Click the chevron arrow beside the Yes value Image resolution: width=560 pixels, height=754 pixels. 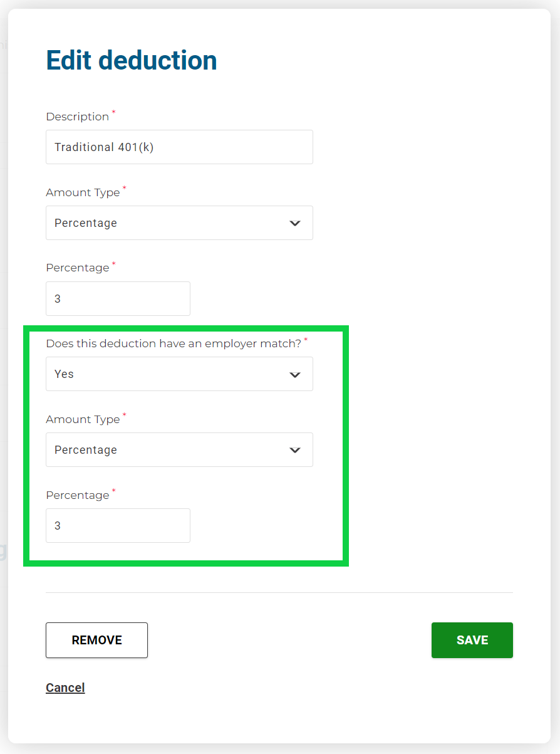(x=295, y=375)
